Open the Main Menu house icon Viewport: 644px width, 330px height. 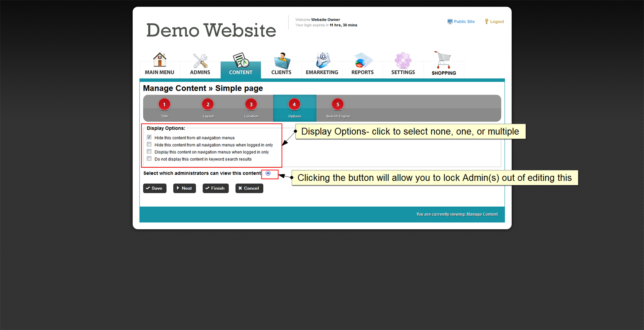(x=159, y=60)
